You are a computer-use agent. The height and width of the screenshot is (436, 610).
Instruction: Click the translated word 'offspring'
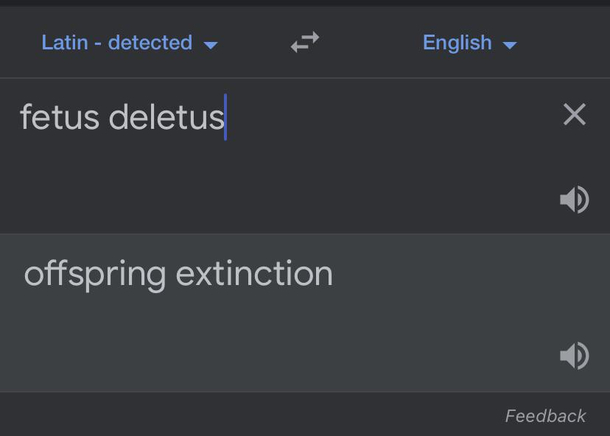pyautogui.click(x=95, y=275)
